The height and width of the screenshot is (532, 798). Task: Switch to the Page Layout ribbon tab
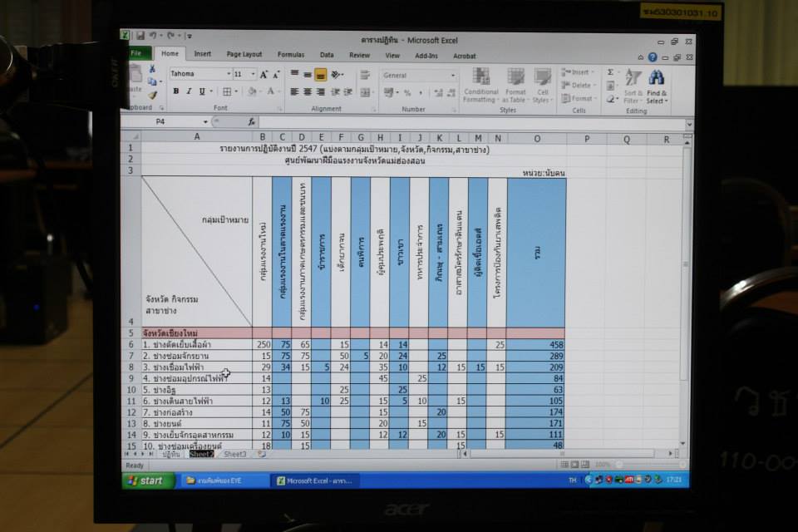point(244,56)
